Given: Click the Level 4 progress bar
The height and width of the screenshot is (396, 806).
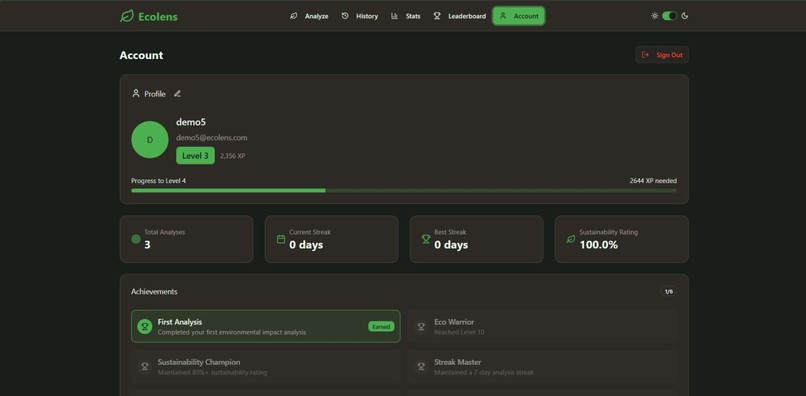Looking at the screenshot, I should (404, 190).
